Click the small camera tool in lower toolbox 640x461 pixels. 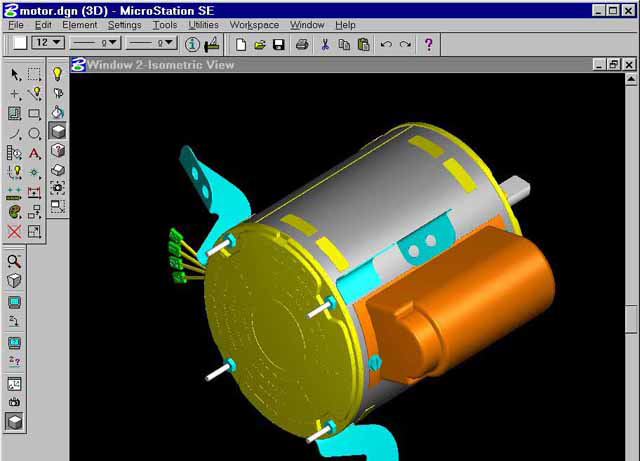coord(14,402)
